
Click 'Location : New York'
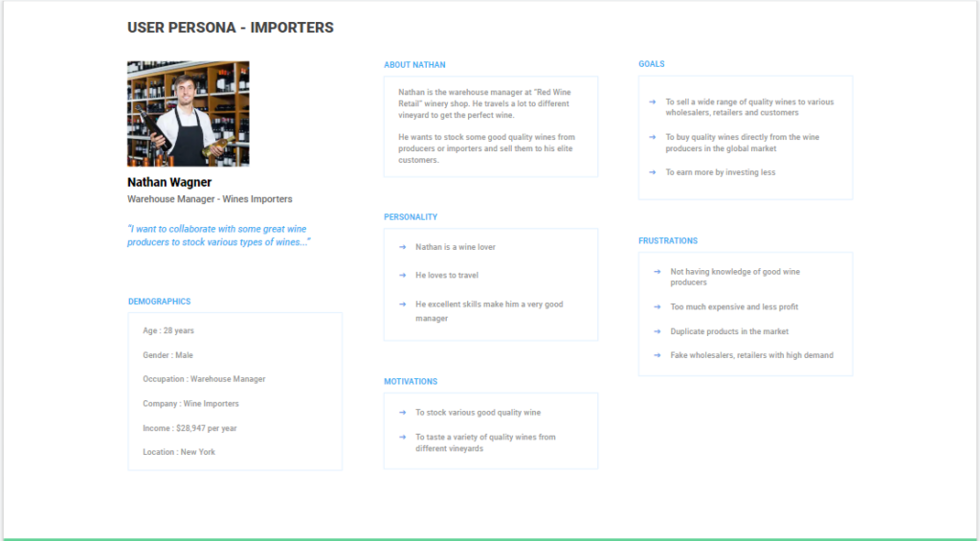click(x=179, y=452)
